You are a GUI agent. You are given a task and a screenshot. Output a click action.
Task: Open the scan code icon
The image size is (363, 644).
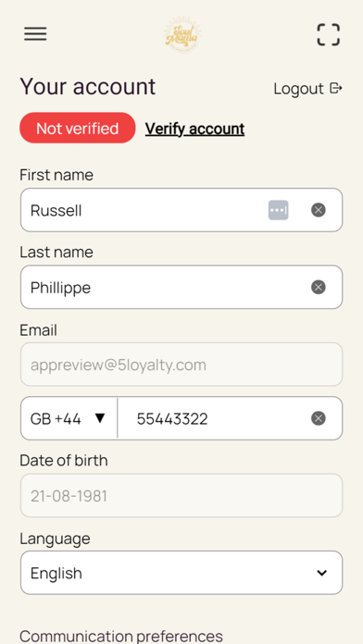328,34
